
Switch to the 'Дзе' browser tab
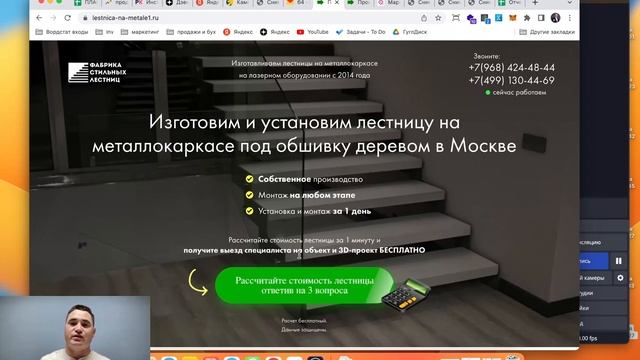coord(177,2)
